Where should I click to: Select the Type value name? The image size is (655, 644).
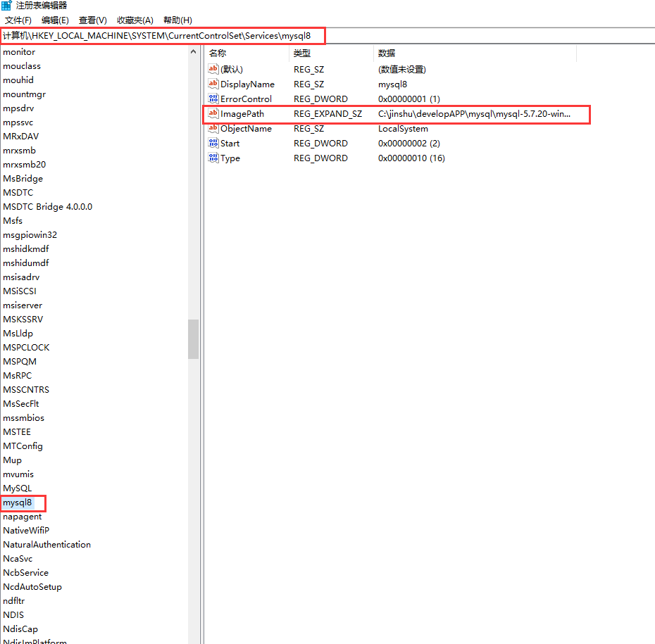pos(230,158)
